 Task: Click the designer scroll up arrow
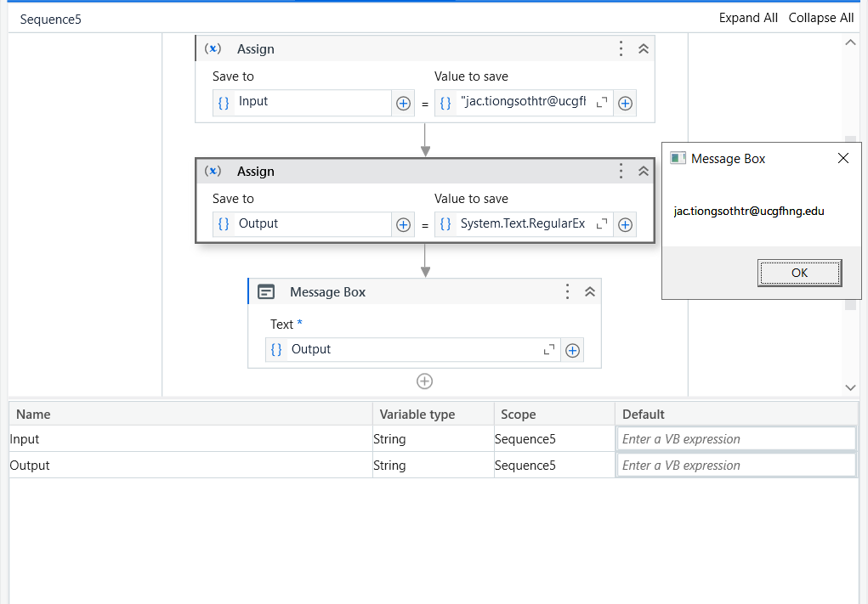tap(850, 42)
